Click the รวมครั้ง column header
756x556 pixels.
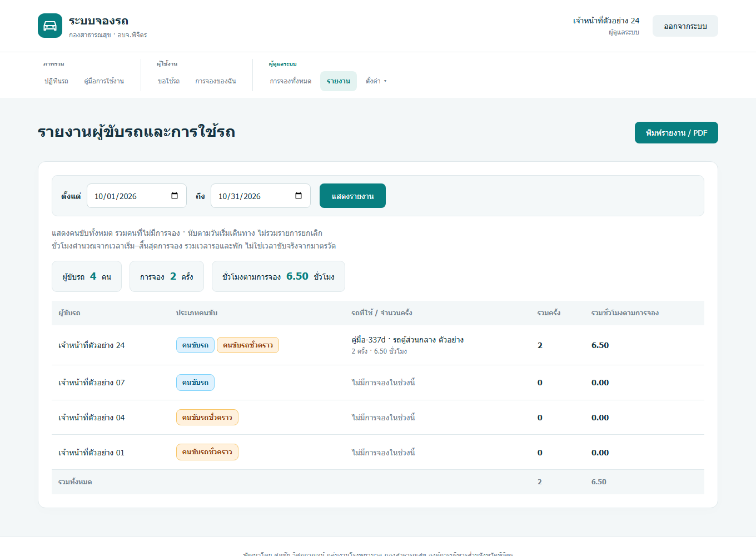[x=549, y=313]
